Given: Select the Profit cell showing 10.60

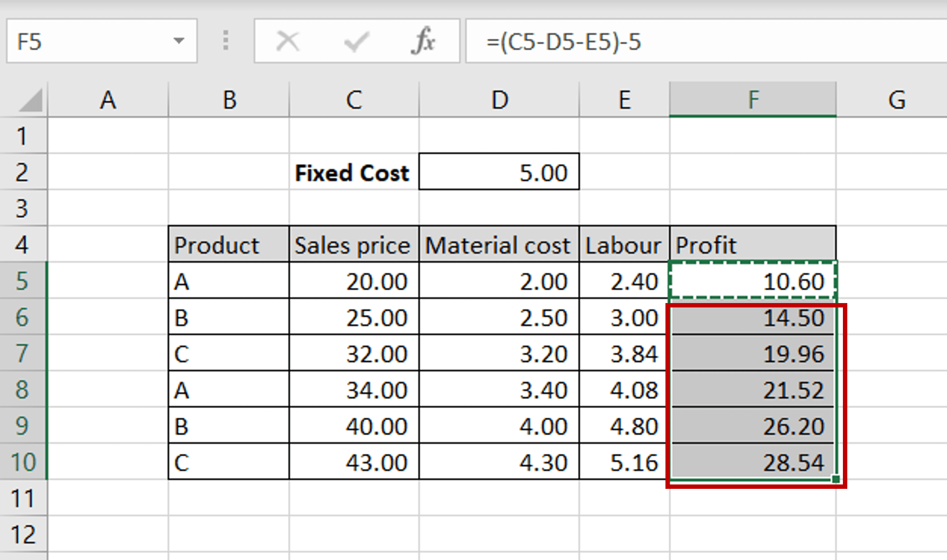Looking at the screenshot, I should coord(753,281).
